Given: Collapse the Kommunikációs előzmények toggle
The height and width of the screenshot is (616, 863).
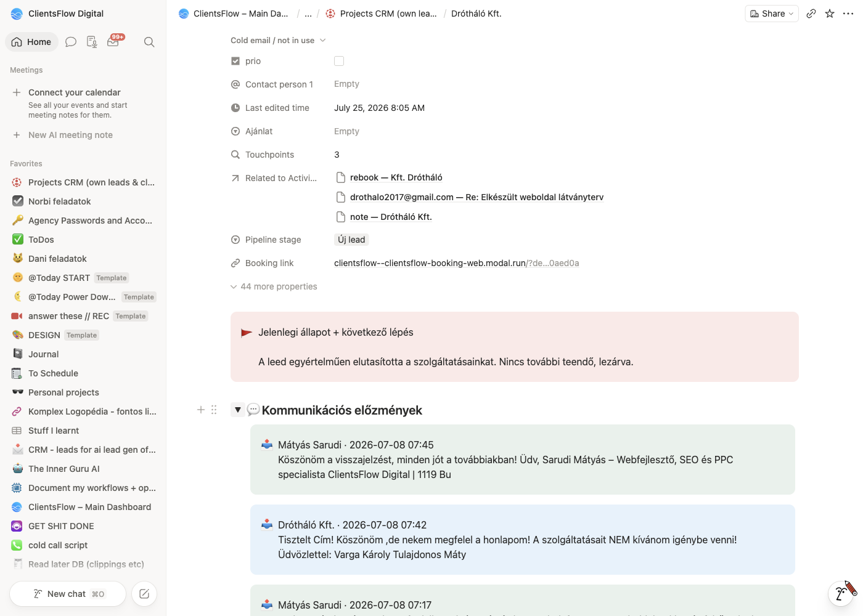Looking at the screenshot, I should click(x=237, y=410).
